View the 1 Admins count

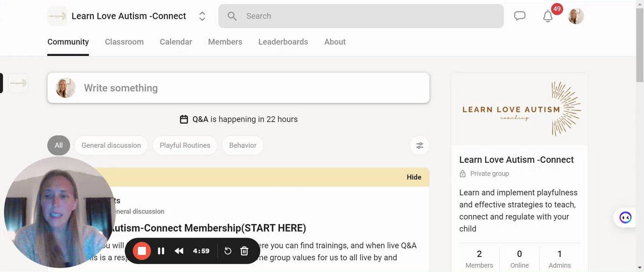[560, 259]
